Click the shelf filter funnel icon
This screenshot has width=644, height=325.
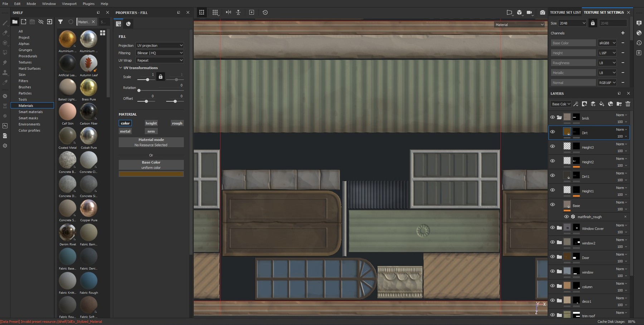[x=60, y=22]
